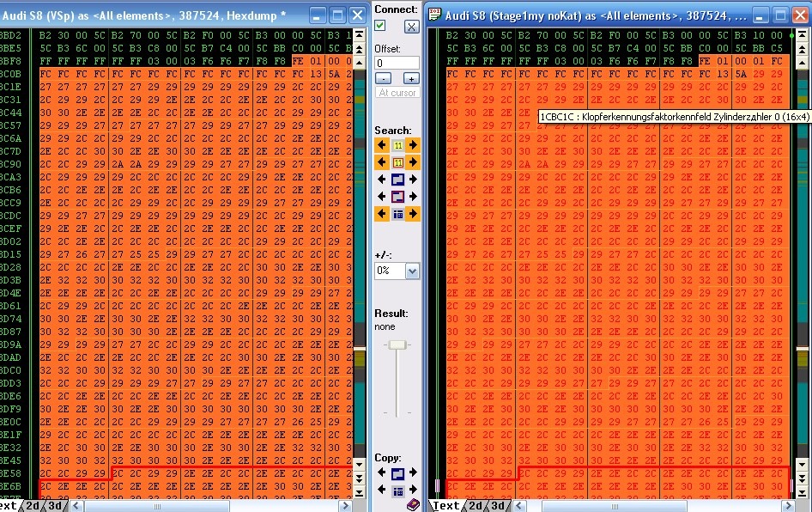Search previous with the blue window icon's left arrow

382,180
